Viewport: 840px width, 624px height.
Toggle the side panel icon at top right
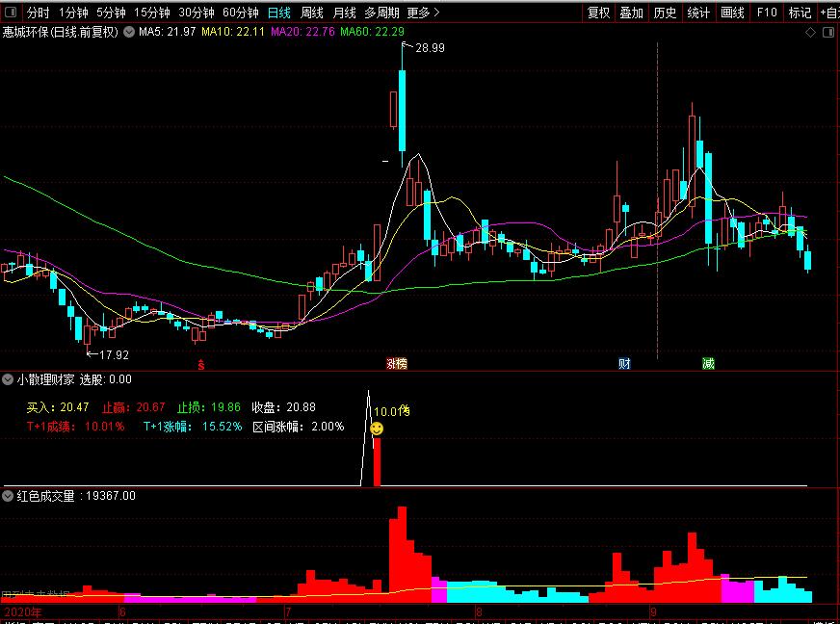pyautogui.click(x=828, y=32)
